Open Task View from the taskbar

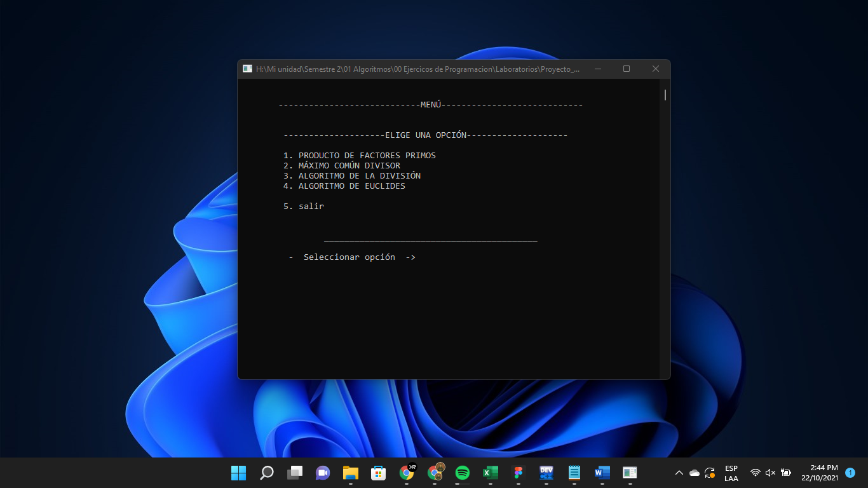click(294, 473)
